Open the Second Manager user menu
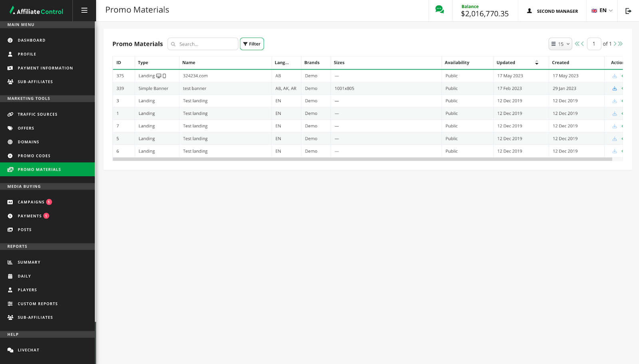 552,11
